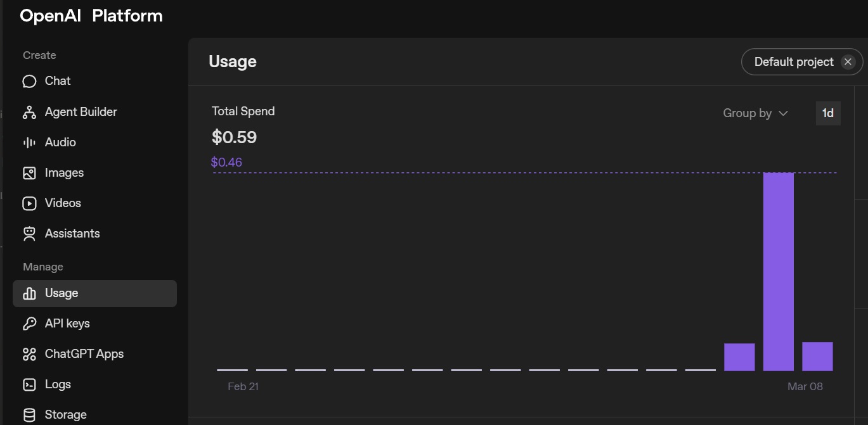Click the Storage database icon
Image resolution: width=868 pixels, height=425 pixels.
[x=29, y=415]
